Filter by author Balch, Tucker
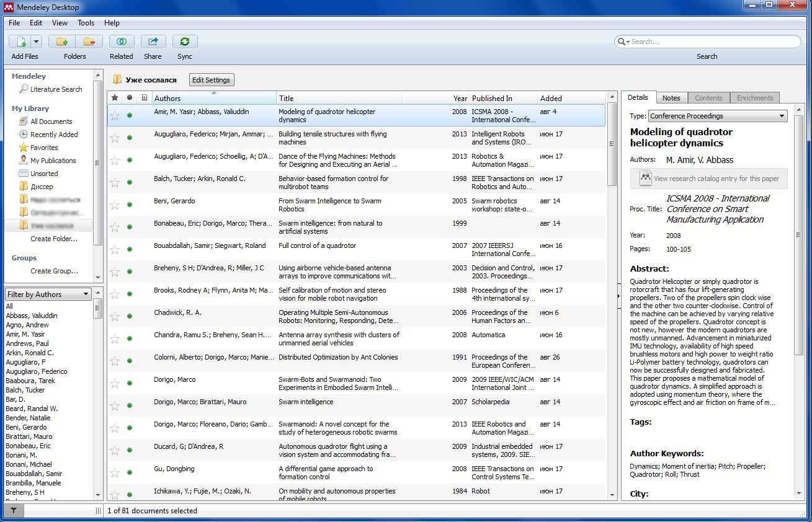This screenshot has height=522, width=812. click(25, 390)
